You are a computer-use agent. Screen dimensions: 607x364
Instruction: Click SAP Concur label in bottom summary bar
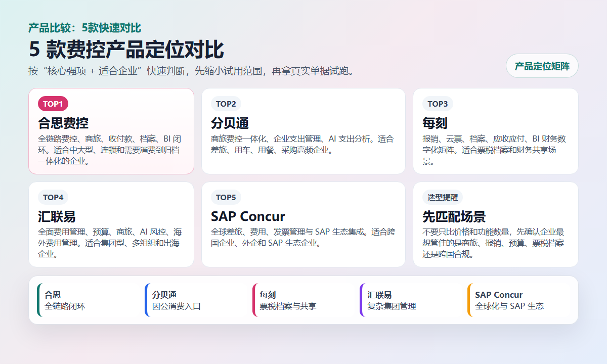(499, 295)
